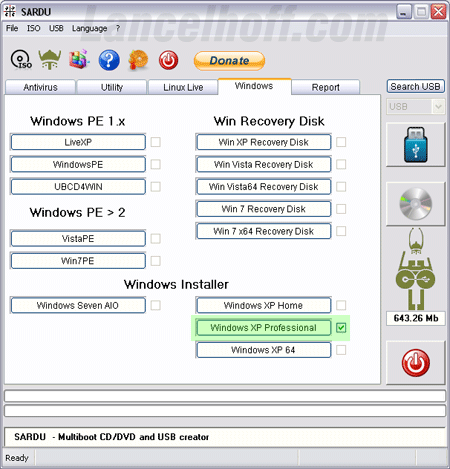Open the Language menu
450x469 pixels.
pos(90,29)
